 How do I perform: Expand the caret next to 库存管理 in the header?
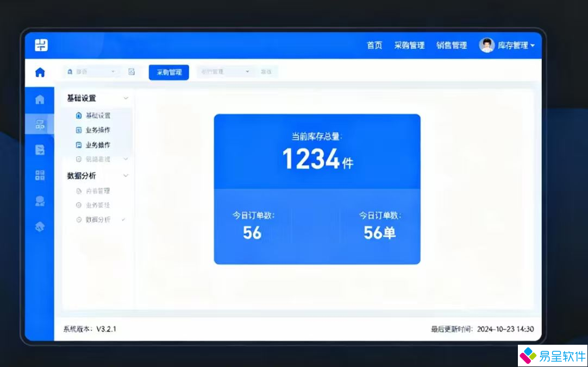pos(533,46)
